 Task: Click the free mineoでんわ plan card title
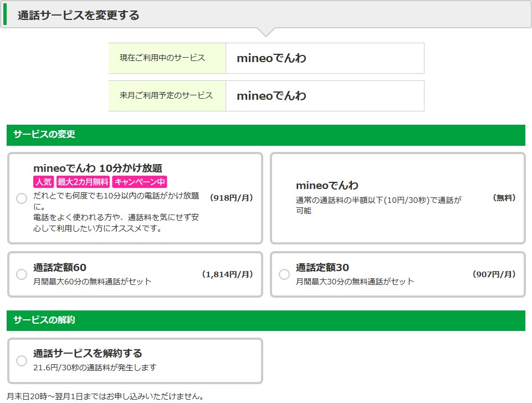coord(327,185)
